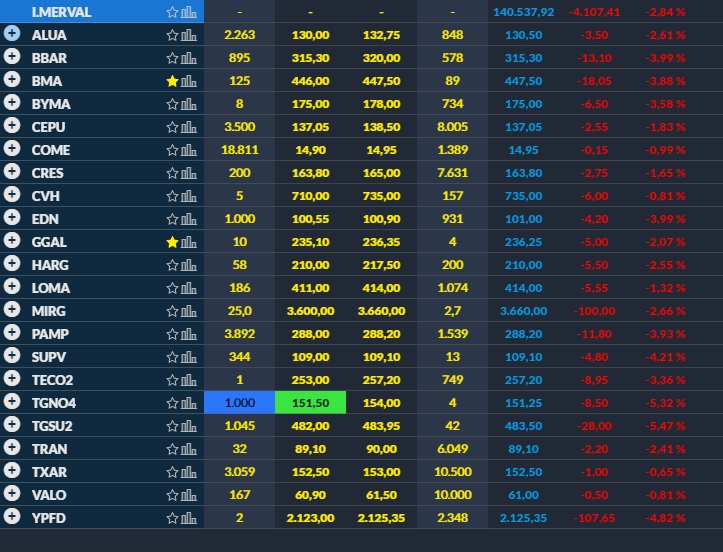
Task: Open the chart icon for PAMP
Action: [x=189, y=334]
